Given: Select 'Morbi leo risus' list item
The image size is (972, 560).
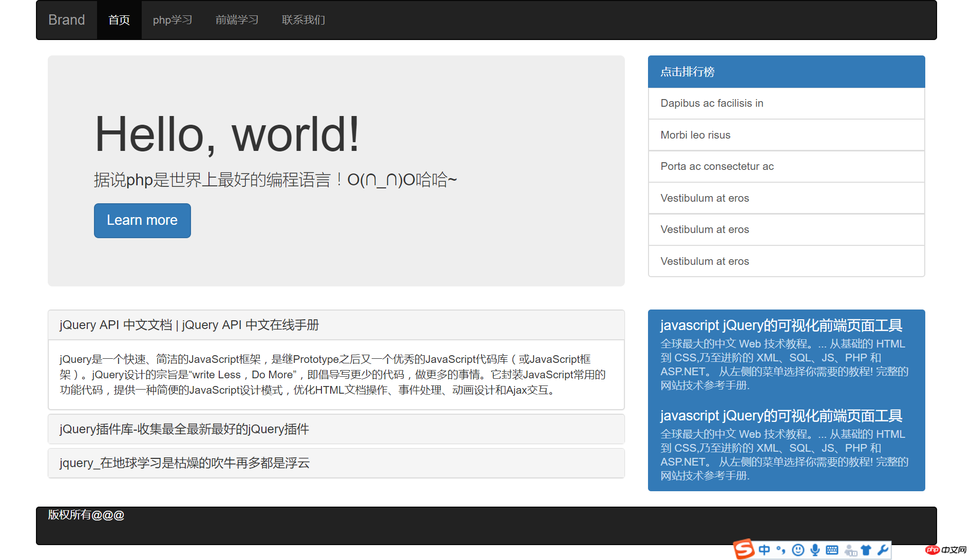Looking at the screenshot, I should coord(787,135).
